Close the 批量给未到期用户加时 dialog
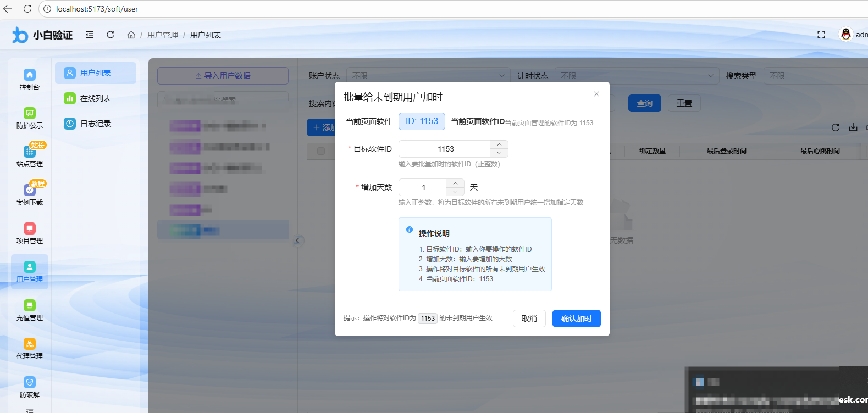 pos(596,94)
